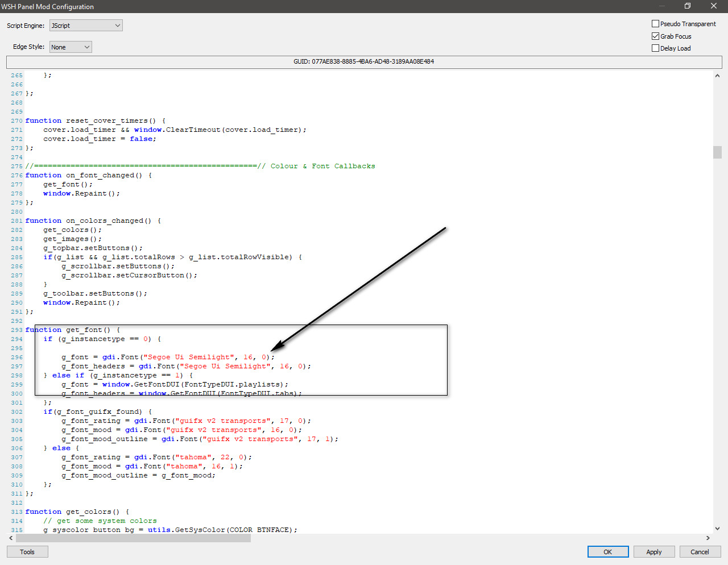
Task: Uncheck the Grab Focus option
Action: click(x=655, y=36)
